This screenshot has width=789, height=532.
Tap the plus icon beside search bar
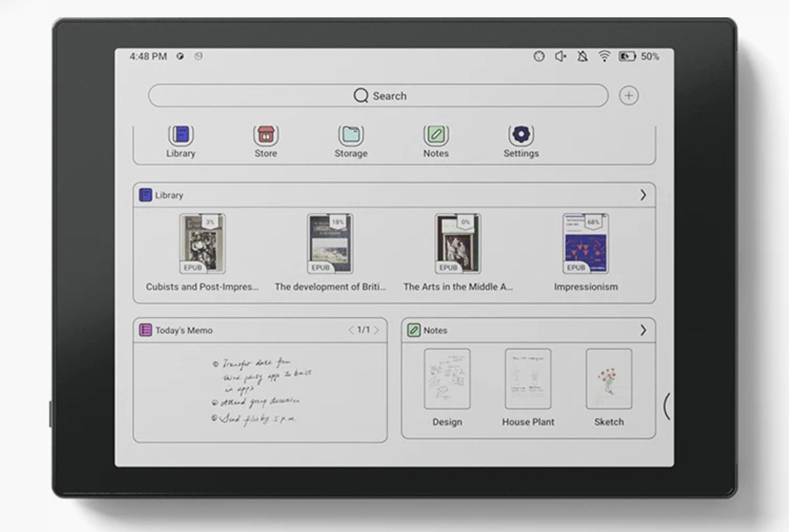[x=628, y=96]
